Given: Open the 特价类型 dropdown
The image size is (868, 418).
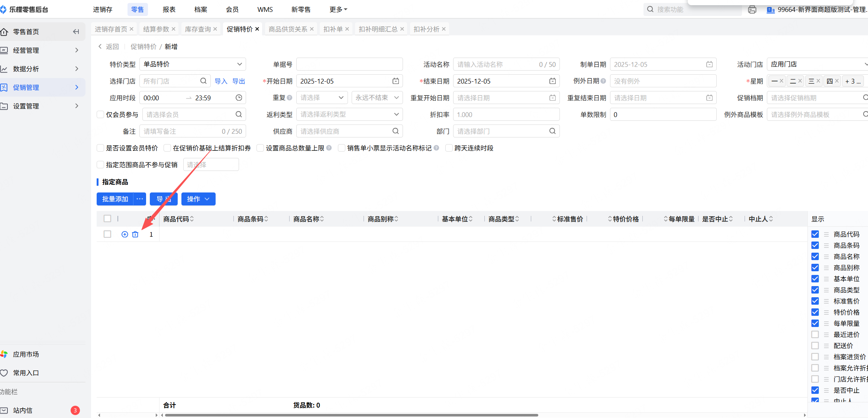Looking at the screenshot, I should [x=193, y=64].
